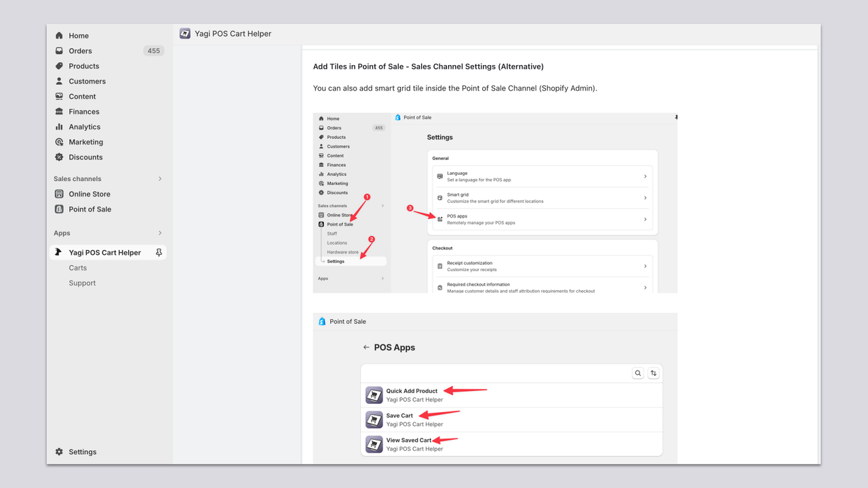Screen dimensions: 868x488
Task: Click the POS Apps list screenshot
Action: [x=495, y=388]
